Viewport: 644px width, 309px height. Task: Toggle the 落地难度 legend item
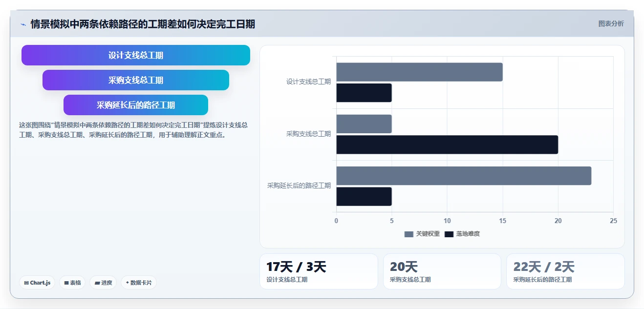tap(462, 234)
